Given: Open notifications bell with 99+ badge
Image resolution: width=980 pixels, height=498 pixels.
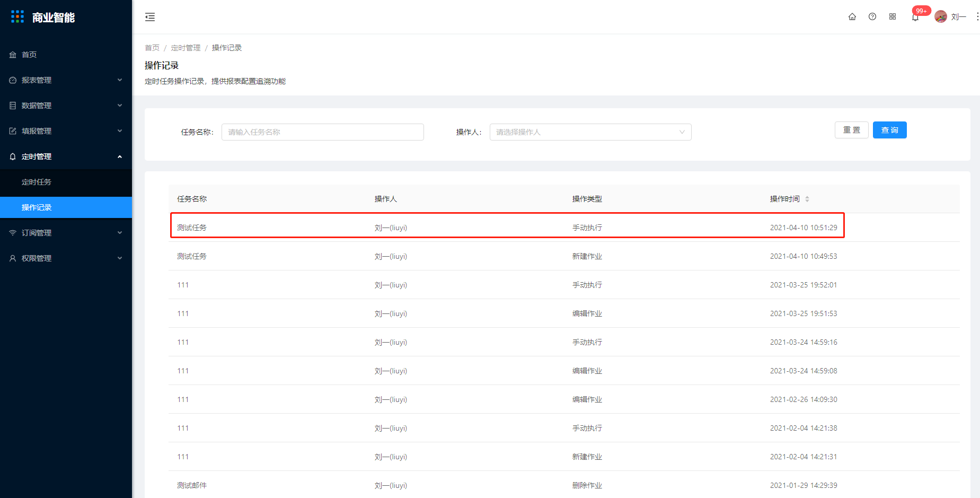Looking at the screenshot, I should coord(915,17).
